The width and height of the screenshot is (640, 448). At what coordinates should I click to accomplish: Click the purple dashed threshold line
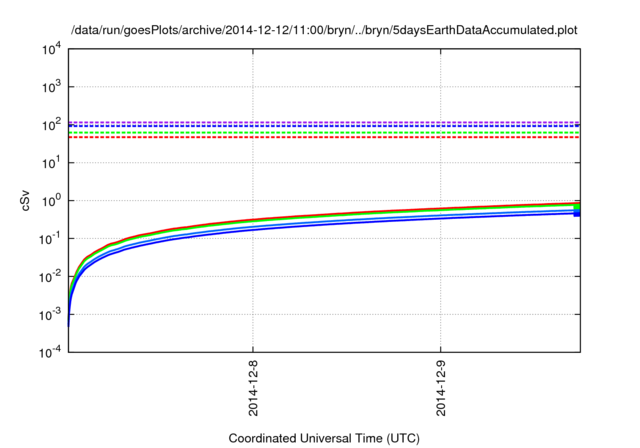(x=324, y=122)
